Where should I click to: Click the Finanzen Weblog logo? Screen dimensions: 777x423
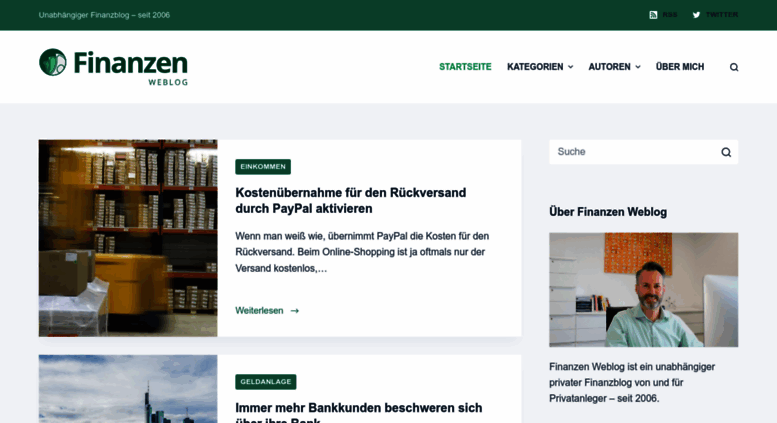point(113,67)
